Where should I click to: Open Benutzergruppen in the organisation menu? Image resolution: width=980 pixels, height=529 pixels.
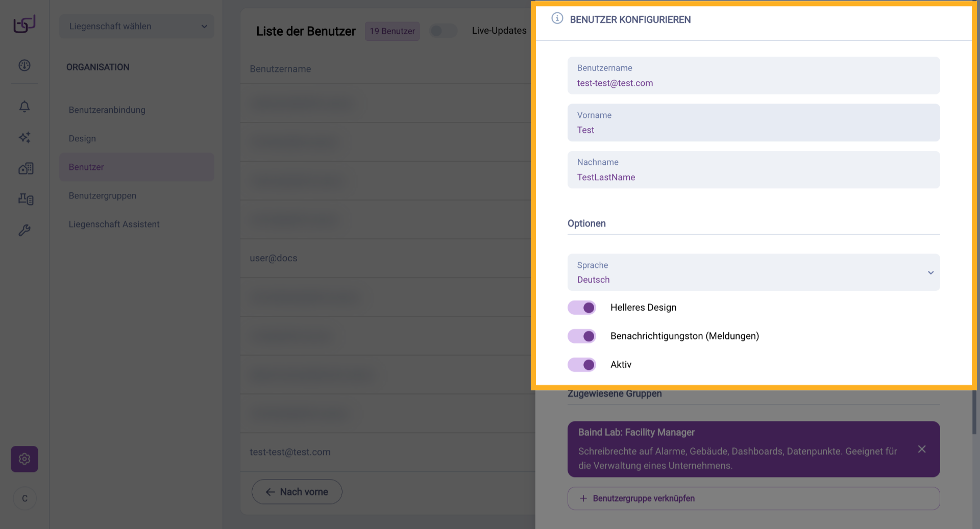click(103, 196)
